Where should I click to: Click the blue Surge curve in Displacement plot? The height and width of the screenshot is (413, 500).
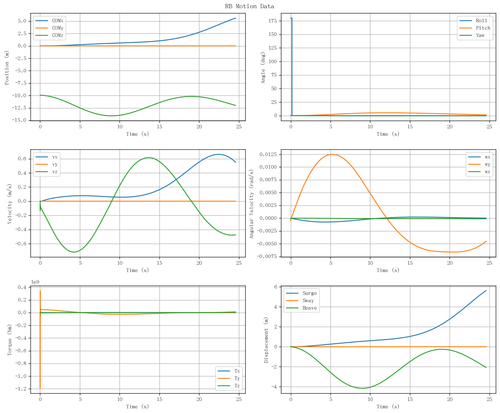[450, 319]
